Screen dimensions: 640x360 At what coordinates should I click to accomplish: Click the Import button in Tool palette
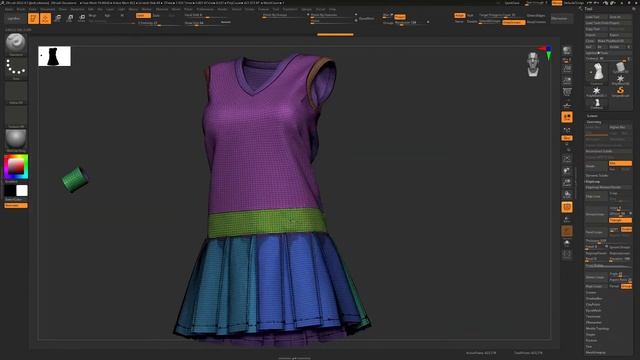pyautogui.click(x=596, y=35)
